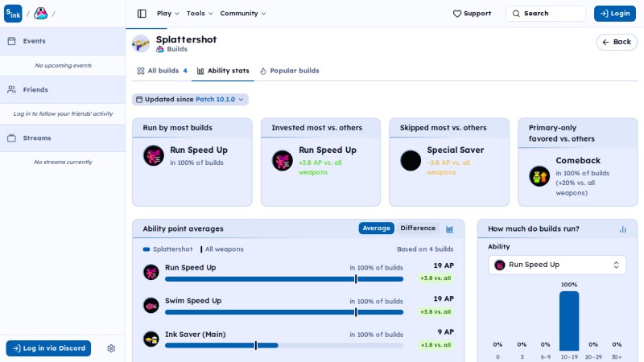Image resolution: width=644 pixels, height=362 pixels.
Task: Click Run Speed Up icon in Run by most builds card
Action: pyautogui.click(x=154, y=155)
